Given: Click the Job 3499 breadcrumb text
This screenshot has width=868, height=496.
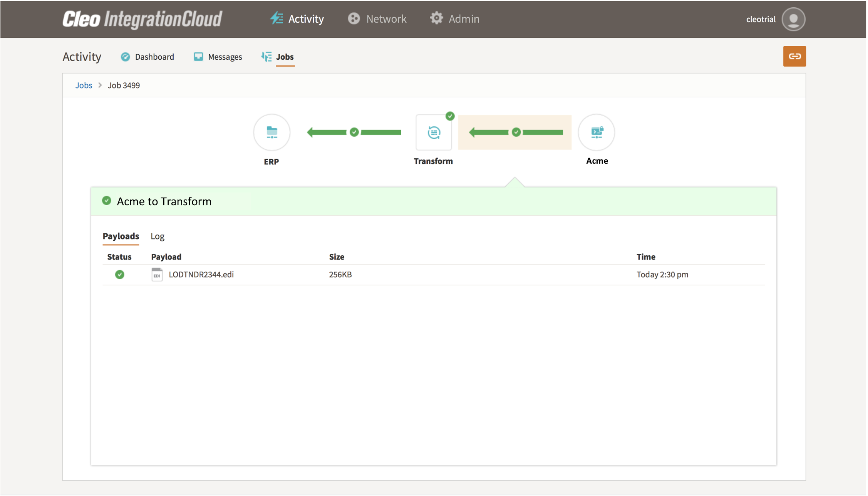Looking at the screenshot, I should point(124,85).
